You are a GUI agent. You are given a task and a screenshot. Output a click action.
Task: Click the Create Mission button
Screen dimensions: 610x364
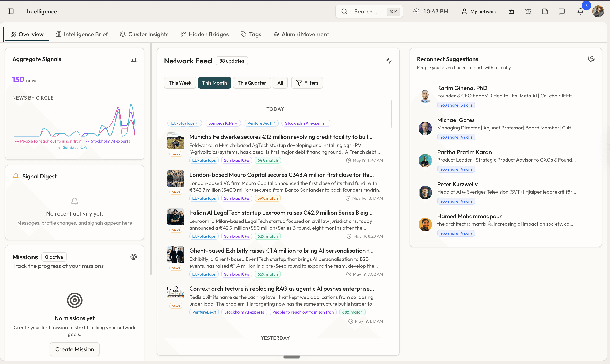point(75,349)
